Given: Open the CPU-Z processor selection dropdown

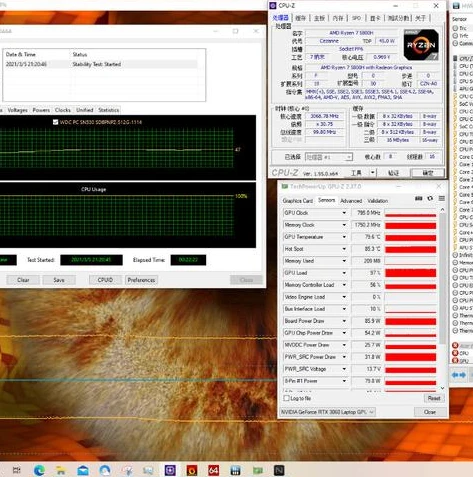Looking at the screenshot, I should pyautogui.click(x=329, y=157).
